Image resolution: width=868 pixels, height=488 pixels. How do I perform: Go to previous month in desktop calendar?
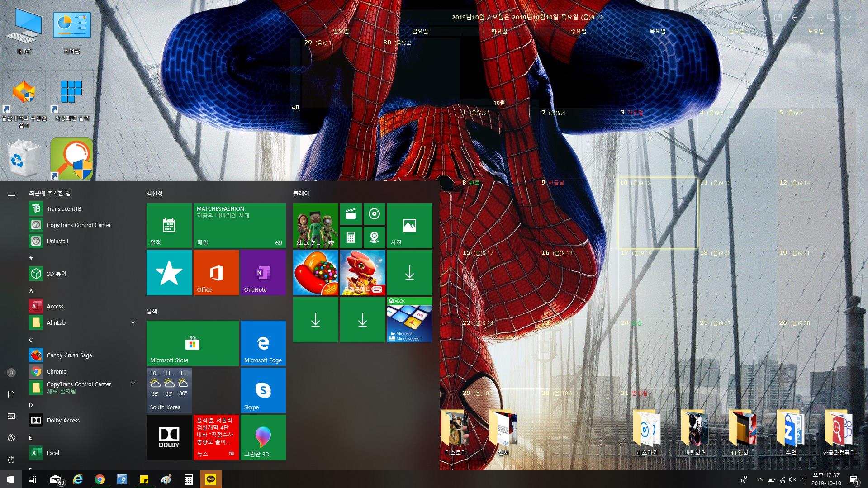point(794,18)
